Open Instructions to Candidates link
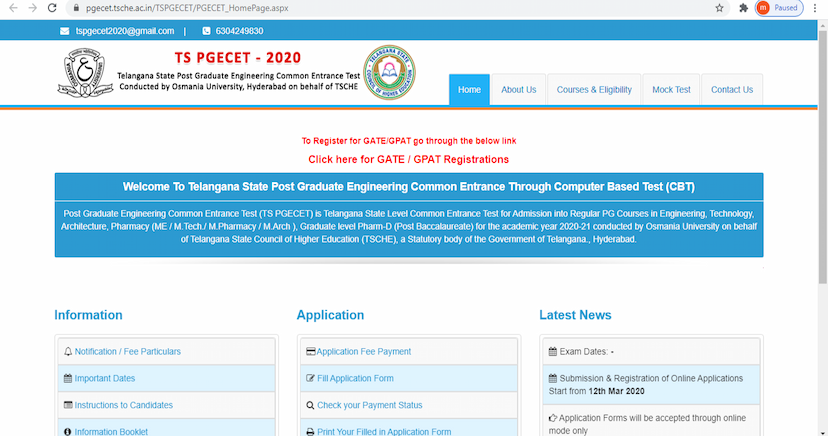The image size is (828, 436). coord(124,405)
